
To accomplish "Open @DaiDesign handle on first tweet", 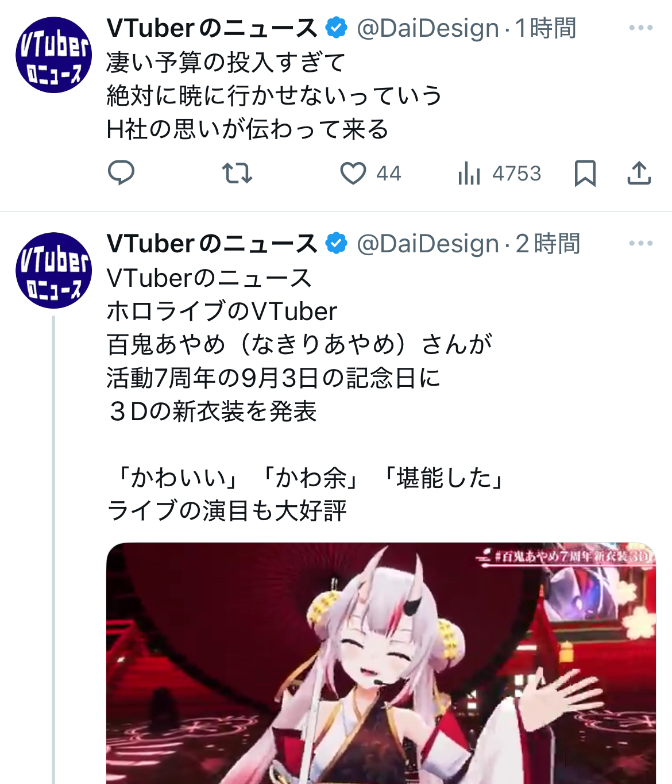I will coord(428,28).
